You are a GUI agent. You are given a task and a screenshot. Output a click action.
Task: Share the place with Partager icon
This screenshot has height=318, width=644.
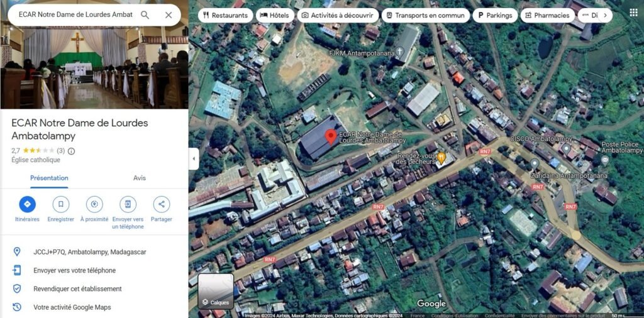(162, 204)
